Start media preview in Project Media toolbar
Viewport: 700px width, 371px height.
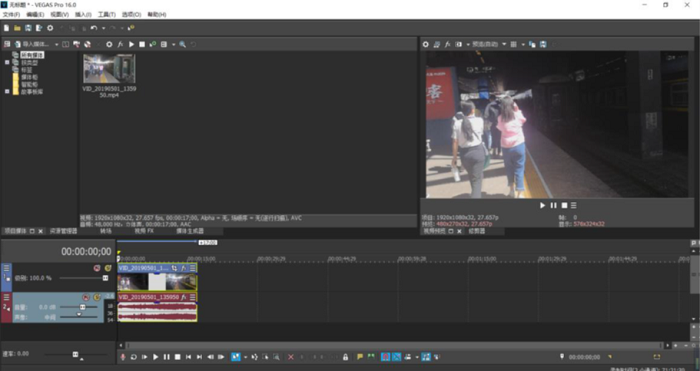pyautogui.click(x=131, y=44)
